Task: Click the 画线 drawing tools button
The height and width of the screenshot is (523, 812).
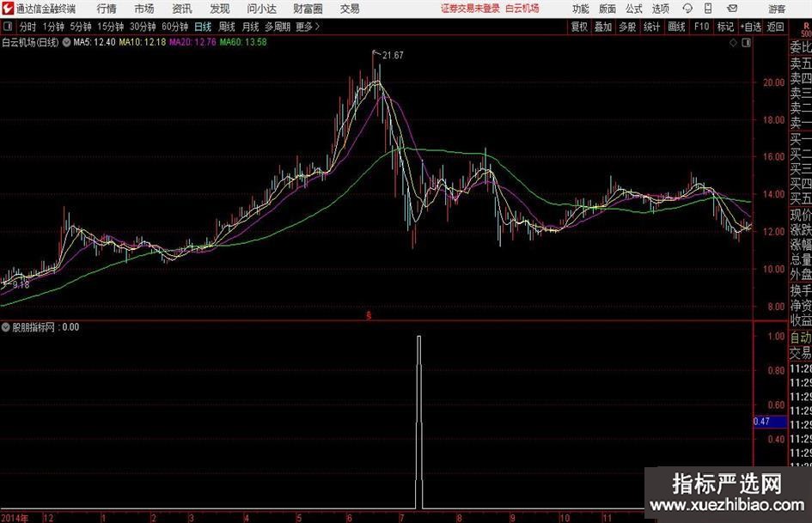Action: point(676,27)
